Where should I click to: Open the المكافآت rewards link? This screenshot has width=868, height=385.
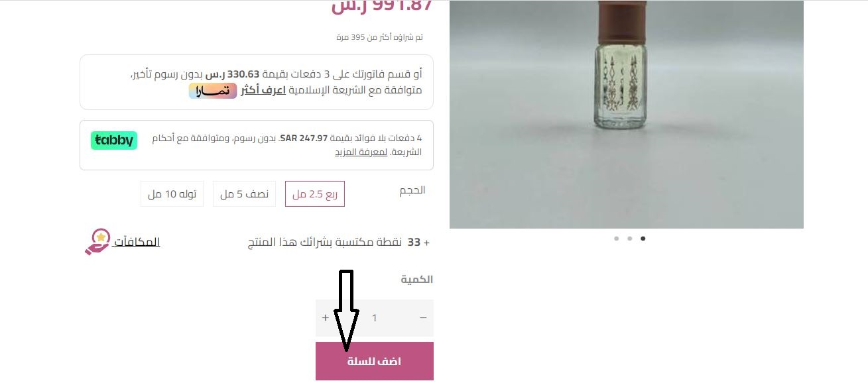point(137,242)
